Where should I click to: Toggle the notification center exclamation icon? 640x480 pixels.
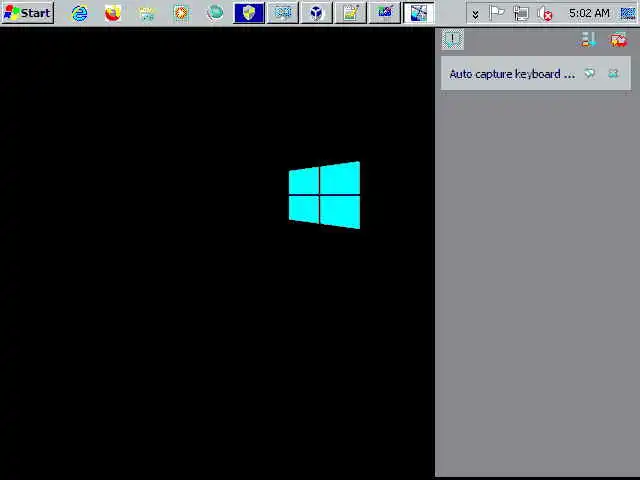[452, 40]
